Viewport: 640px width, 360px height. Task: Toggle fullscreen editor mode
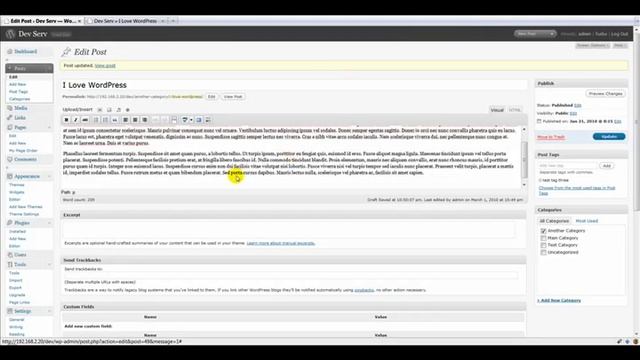click(x=199, y=120)
